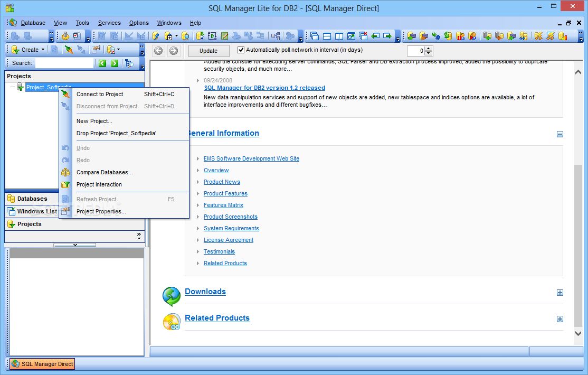Click the project properties hammer icon in toolbar

(x=96, y=50)
